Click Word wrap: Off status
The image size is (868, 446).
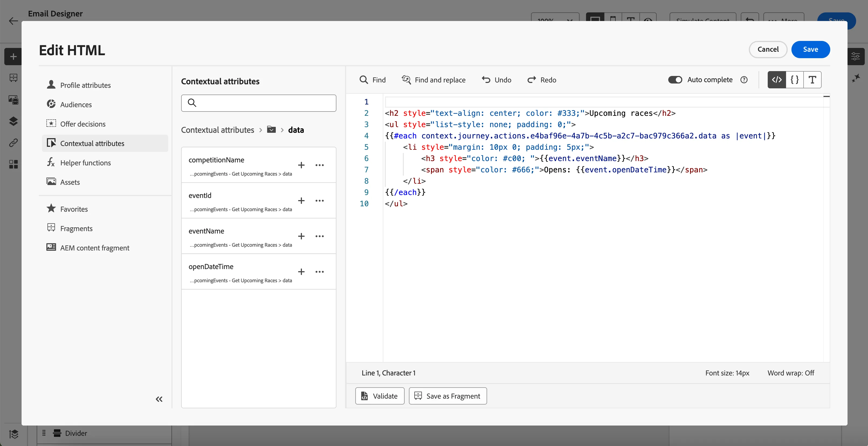tap(790, 373)
